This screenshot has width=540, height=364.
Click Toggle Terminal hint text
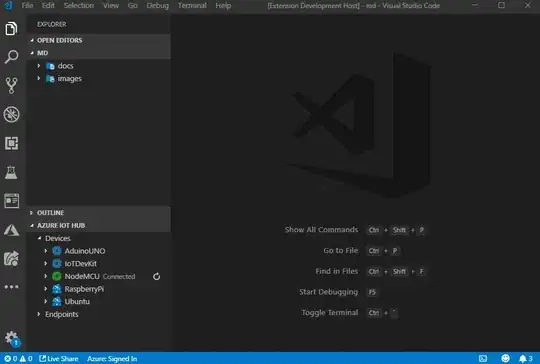[x=330, y=312]
